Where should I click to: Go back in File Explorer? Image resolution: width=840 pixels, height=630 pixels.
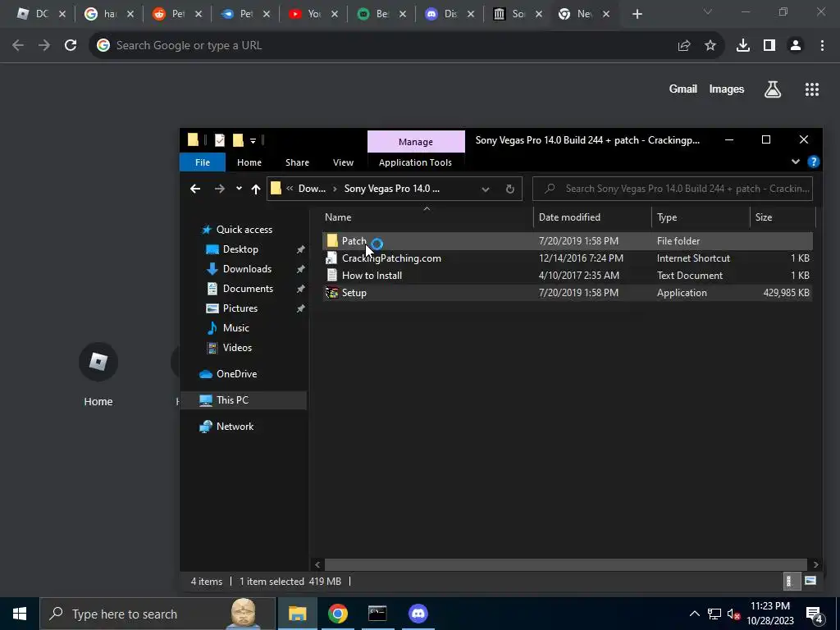195,189
